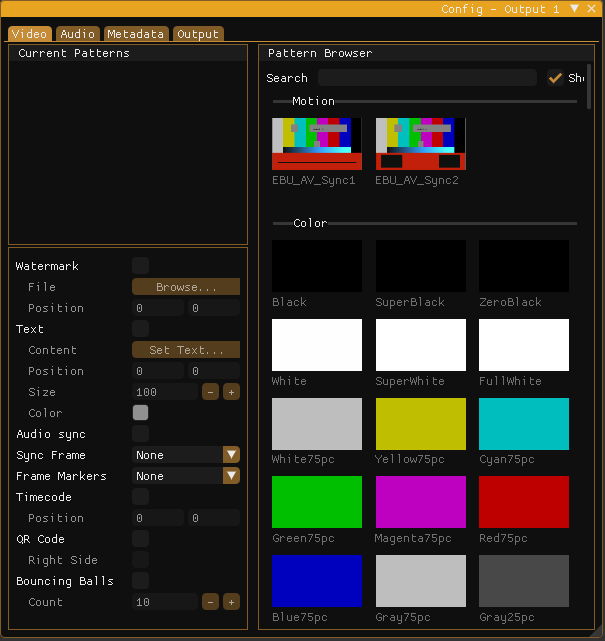Screen dimensions: 605x641
Task: Click the Timecode Position X field
Action: (x=158, y=518)
